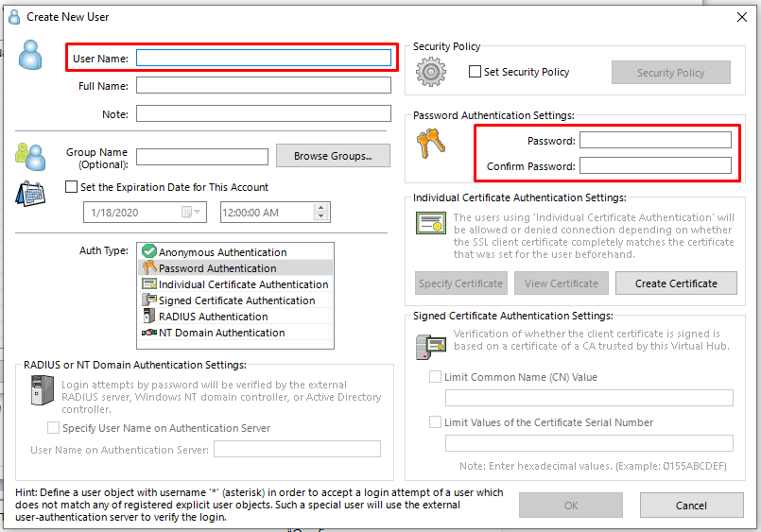Click the certificate icon in Individual Certificate settings
The image size is (761, 532).
pyautogui.click(x=431, y=223)
